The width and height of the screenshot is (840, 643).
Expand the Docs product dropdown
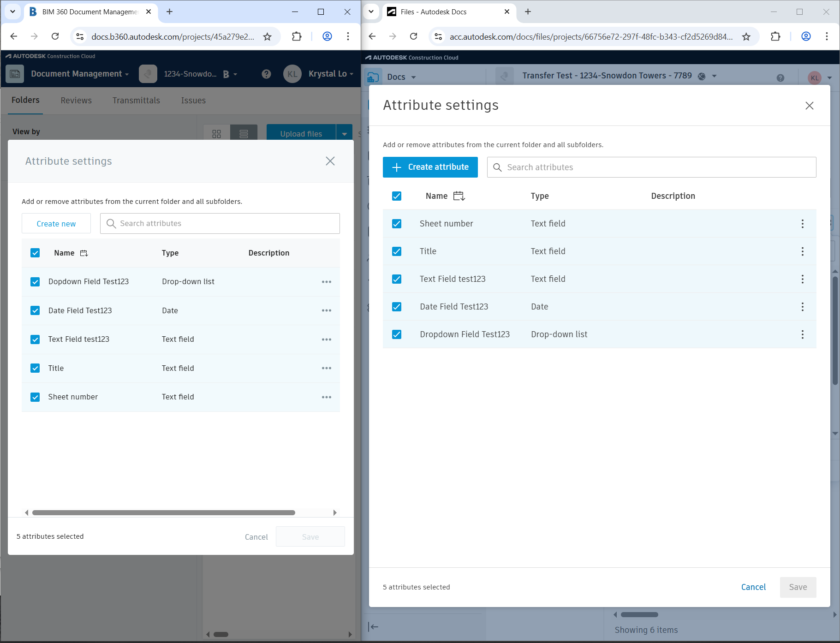[x=413, y=77]
